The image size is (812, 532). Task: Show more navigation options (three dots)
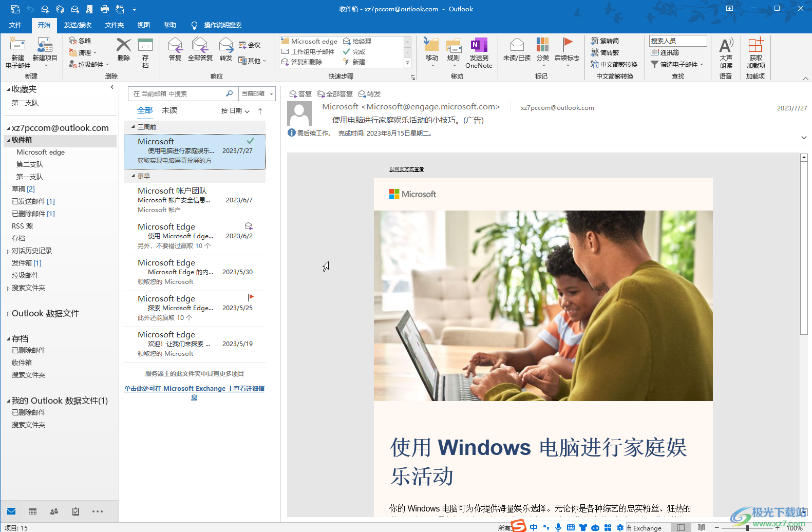pyautogui.click(x=98, y=511)
